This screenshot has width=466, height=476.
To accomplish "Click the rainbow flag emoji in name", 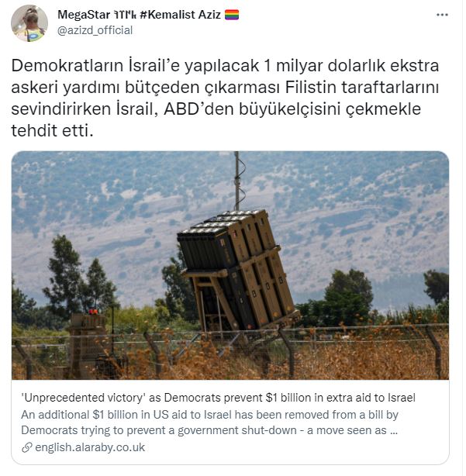I will pos(233,15).
